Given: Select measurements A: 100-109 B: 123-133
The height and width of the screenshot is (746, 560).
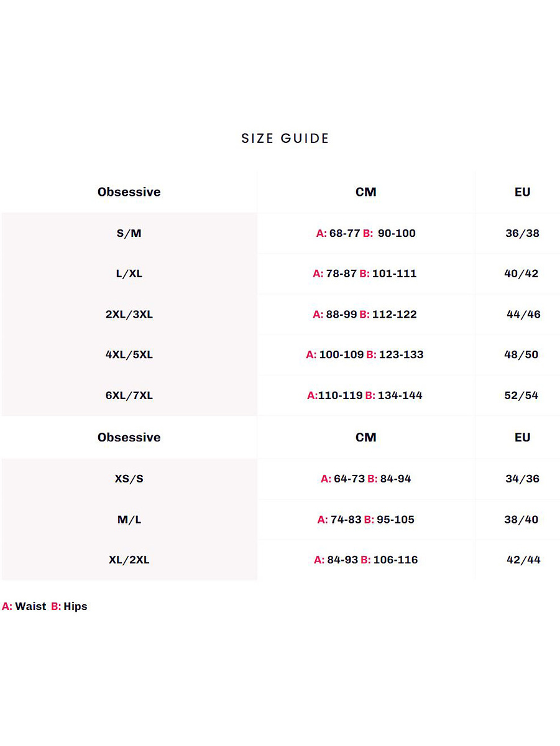Looking at the screenshot, I should click(x=365, y=355).
